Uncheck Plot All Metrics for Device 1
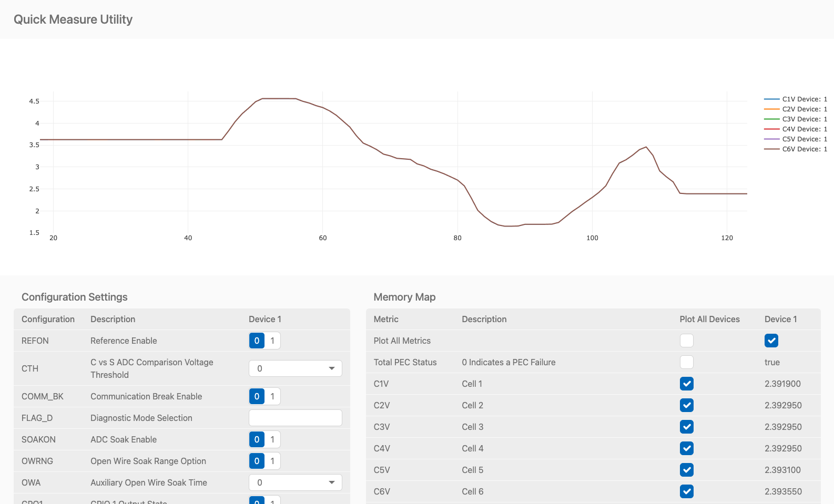Viewport: 834px width, 504px height. coord(771,341)
